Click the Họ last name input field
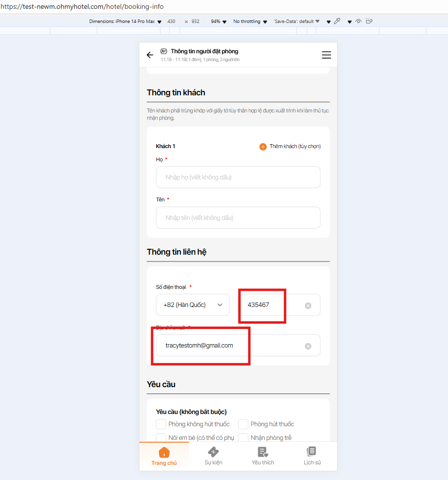448x480 pixels. coord(238,177)
